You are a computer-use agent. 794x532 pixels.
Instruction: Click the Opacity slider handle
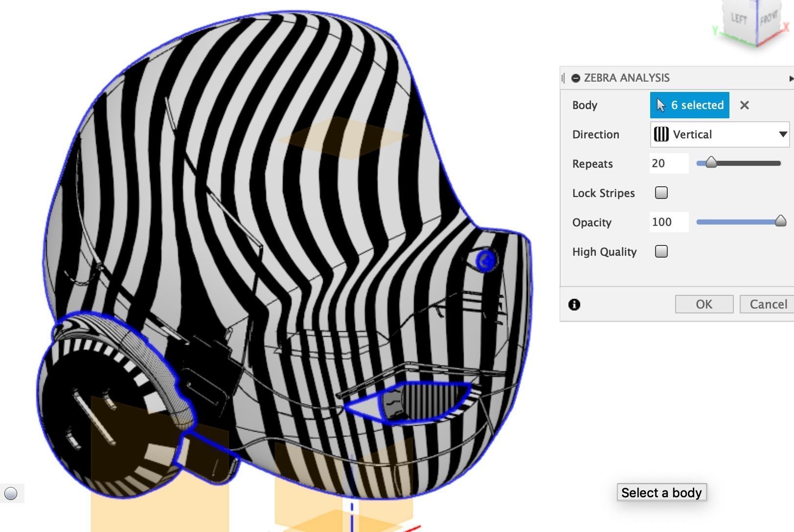781,221
